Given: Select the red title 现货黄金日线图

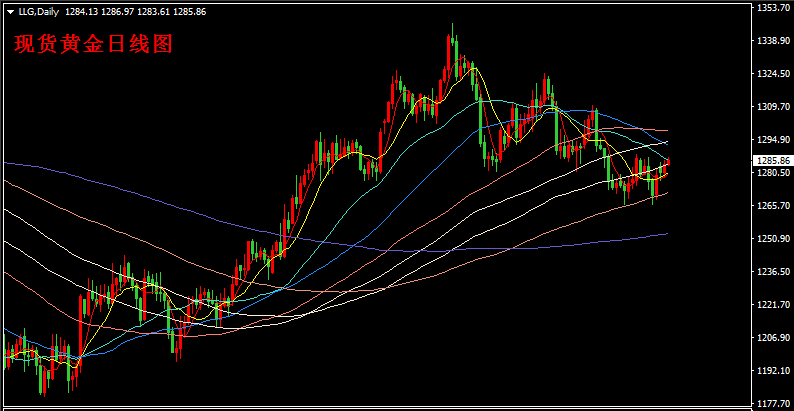Looking at the screenshot, I should coord(93,45).
